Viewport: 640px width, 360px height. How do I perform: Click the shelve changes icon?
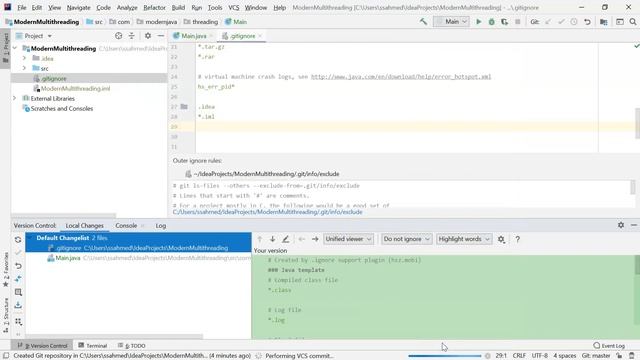(x=18, y=305)
